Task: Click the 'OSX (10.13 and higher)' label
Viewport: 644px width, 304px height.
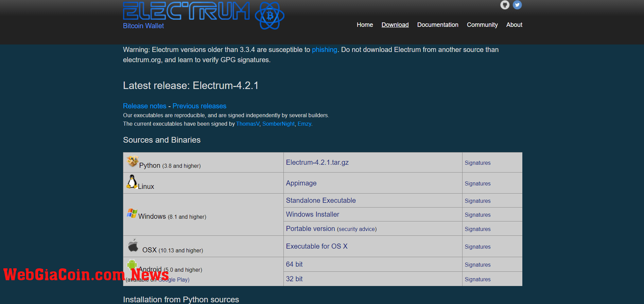Action: (x=173, y=250)
